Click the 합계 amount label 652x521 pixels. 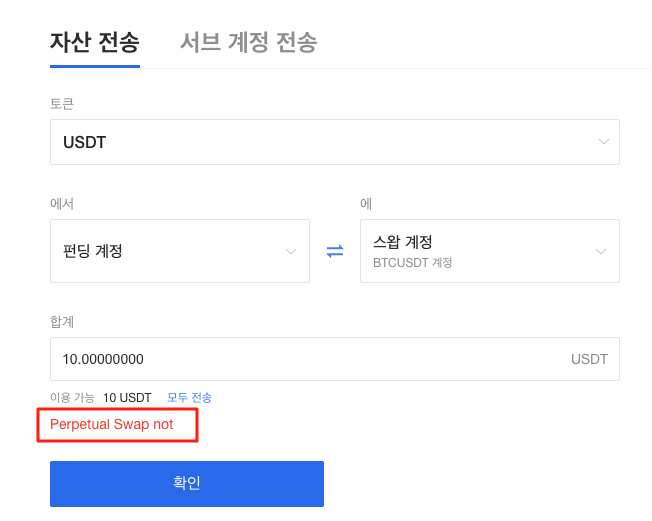[x=62, y=321]
